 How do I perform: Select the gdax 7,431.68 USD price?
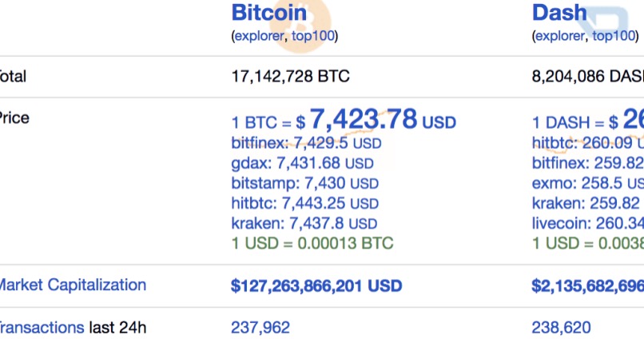pos(302,163)
